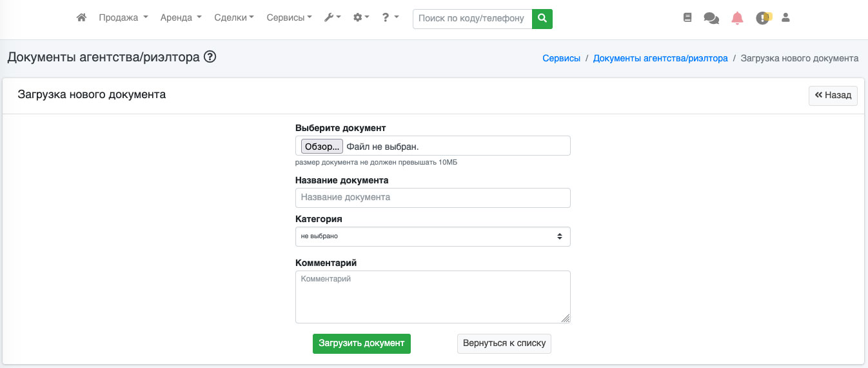
Task: Click the Обзор file browse button
Action: point(322,147)
